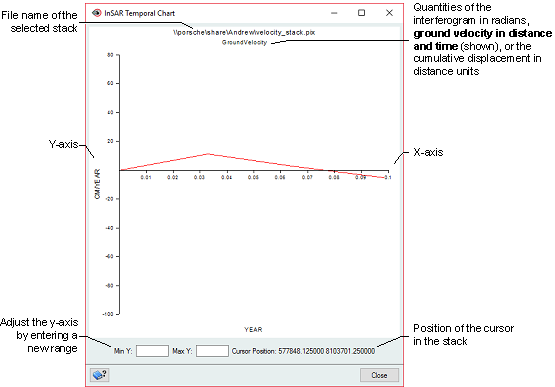This screenshot has height=387, width=555.
Task: Click the 80 y-axis tick label
Action: tap(110, 55)
